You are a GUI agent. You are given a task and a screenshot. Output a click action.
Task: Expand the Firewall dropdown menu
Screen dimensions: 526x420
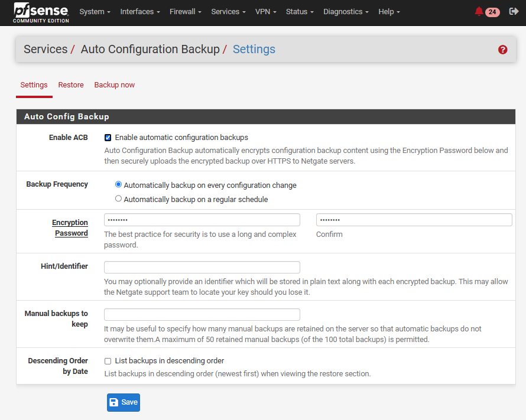(x=185, y=12)
